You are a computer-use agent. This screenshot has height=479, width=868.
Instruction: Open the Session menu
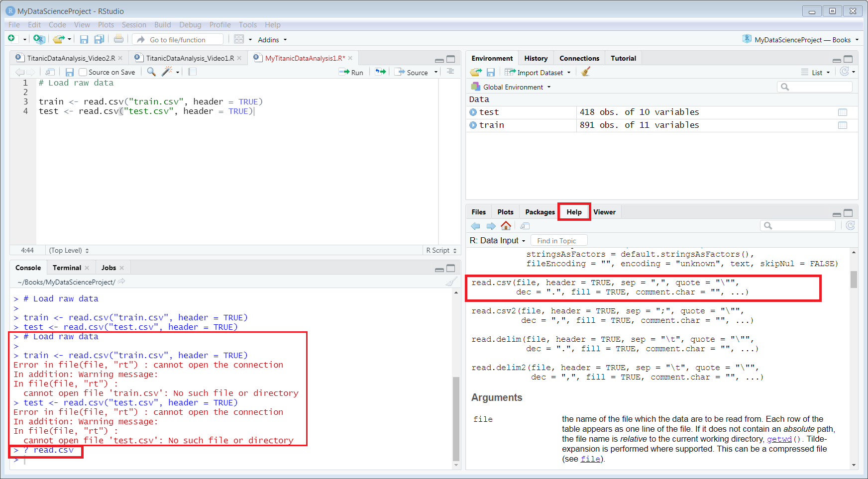[134, 25]
